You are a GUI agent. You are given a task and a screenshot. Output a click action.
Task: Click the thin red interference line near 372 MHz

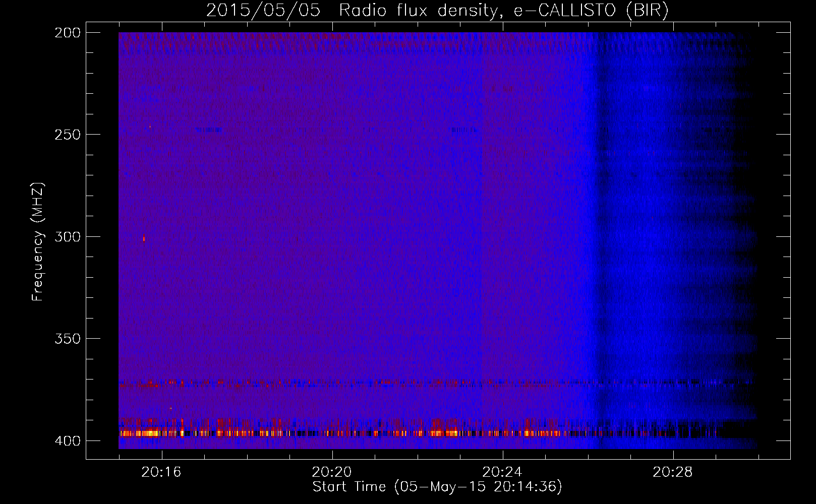tap(436, 384)
